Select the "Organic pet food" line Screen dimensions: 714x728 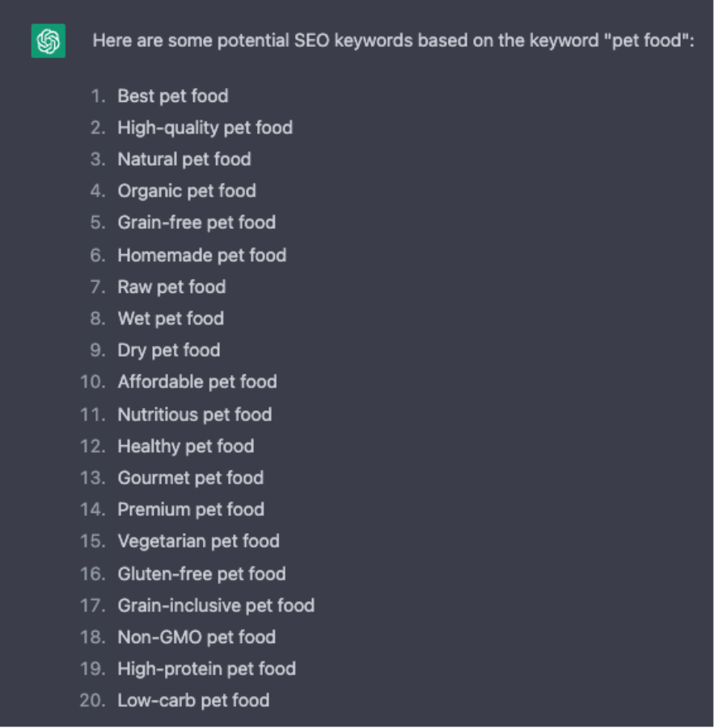pyautogui.click(x=186, y=191)
